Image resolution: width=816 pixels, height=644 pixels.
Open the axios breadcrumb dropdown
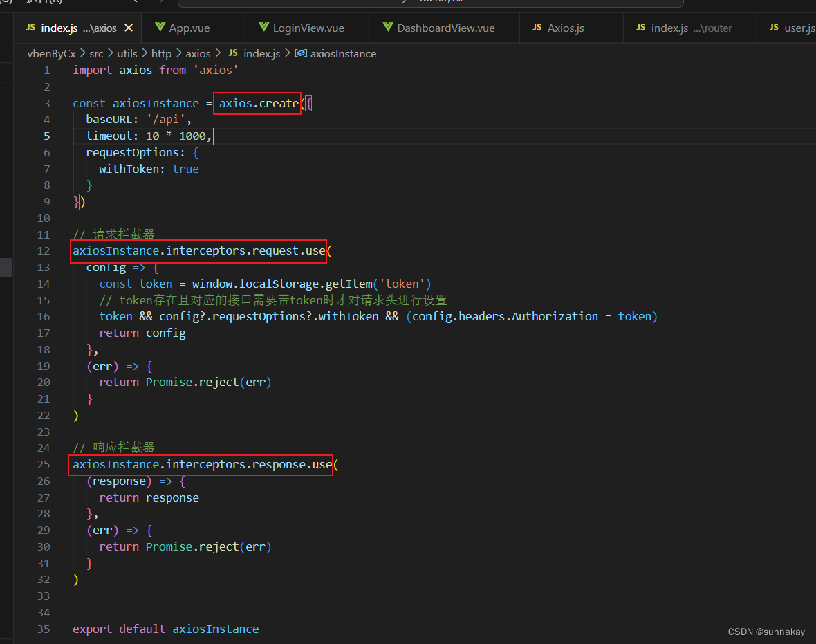click(198, 53)
